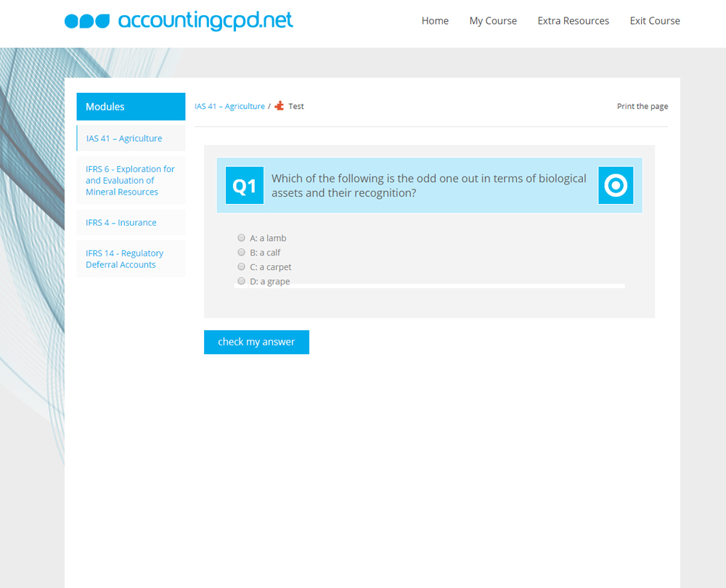Open My Course from the navigation
Viewport: 726px width, 588px height.
[x=493, y=21]
